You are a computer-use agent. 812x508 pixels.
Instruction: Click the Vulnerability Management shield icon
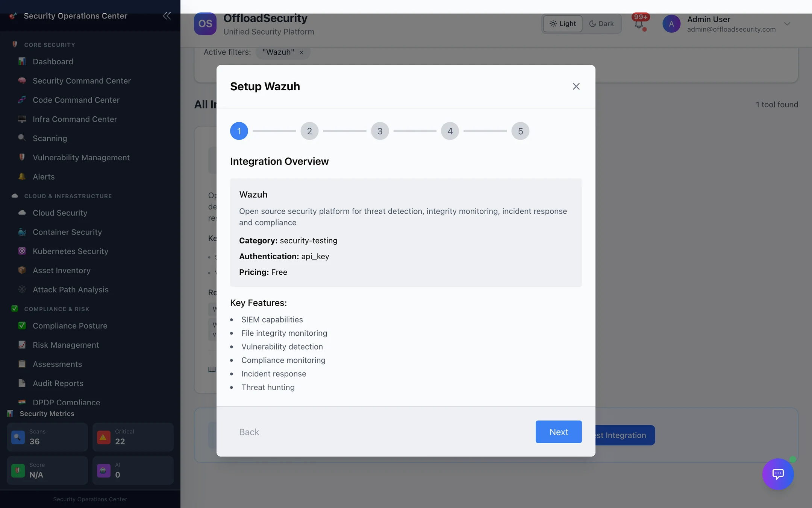click(x=22, y=157)
